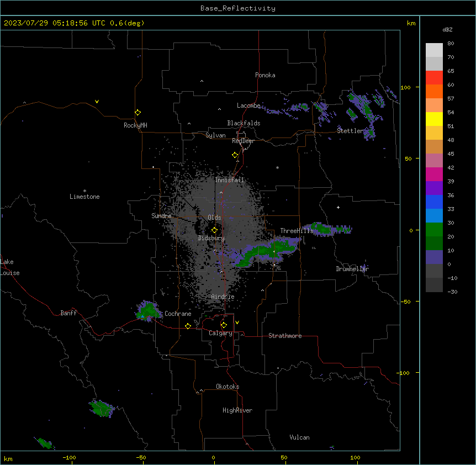The height and width of the screenshot is (465, 476).
Task: Click the Lacombe city label
Action: coord(248,105)
